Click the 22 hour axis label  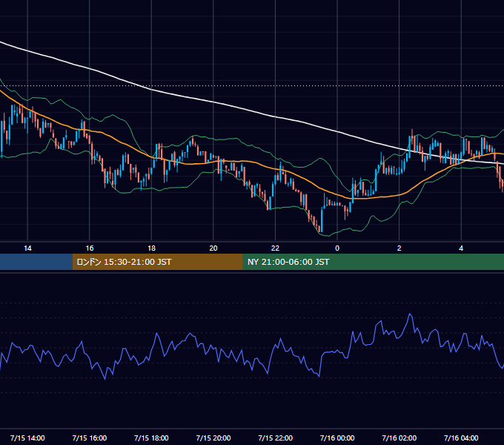coord(275,248)
